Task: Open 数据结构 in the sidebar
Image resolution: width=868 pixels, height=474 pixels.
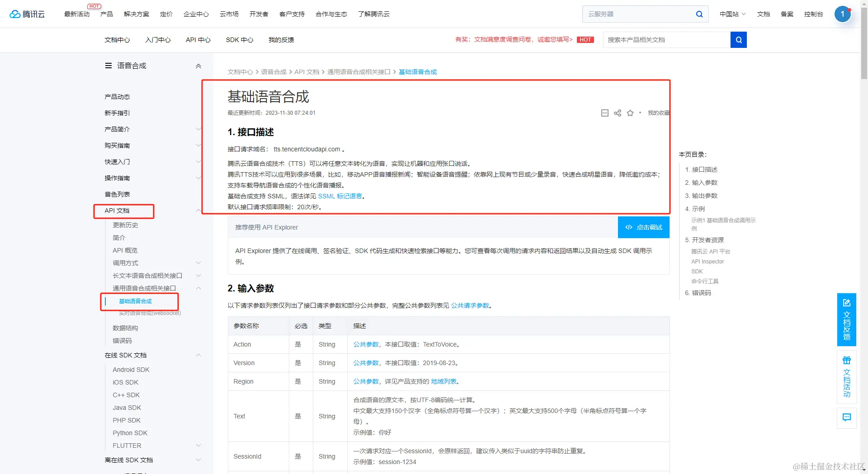Action: pyautogui.click(x=125, y=328)
